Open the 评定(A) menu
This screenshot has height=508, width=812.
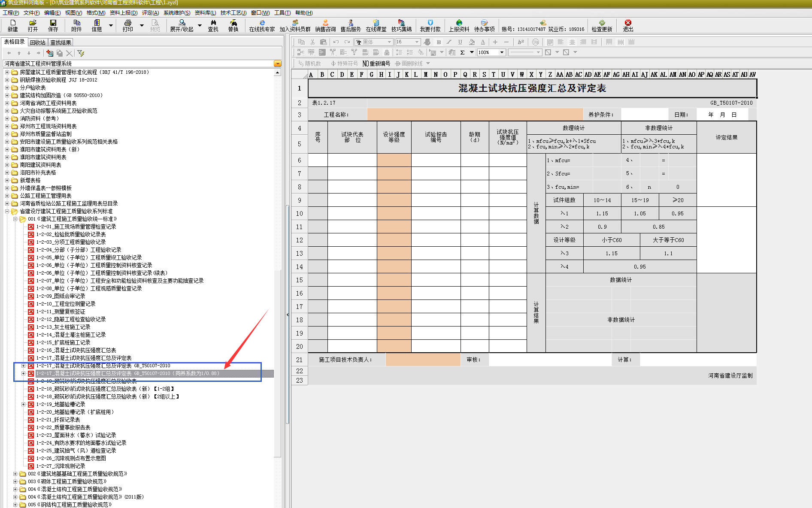pos(150,13)
